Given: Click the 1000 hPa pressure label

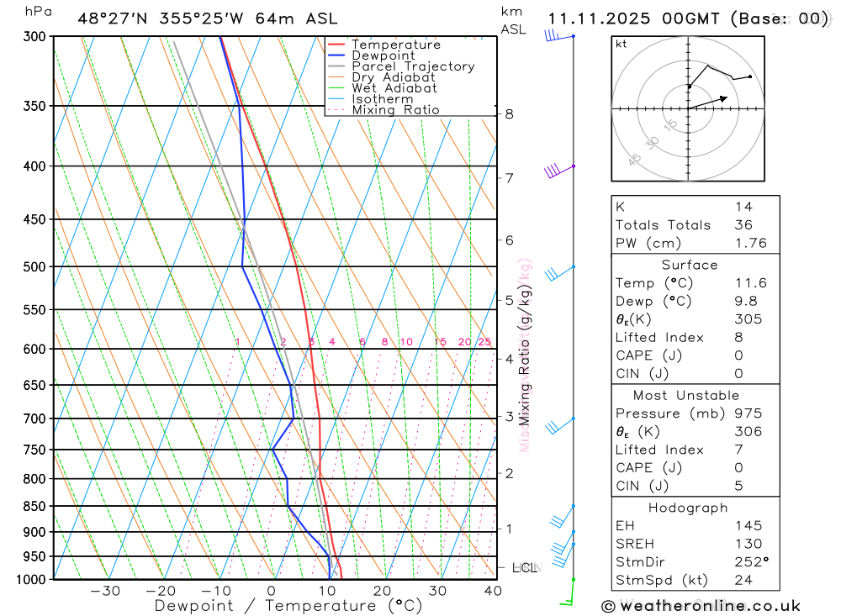Looking at the screenshot, I should (x=31, y=580).
